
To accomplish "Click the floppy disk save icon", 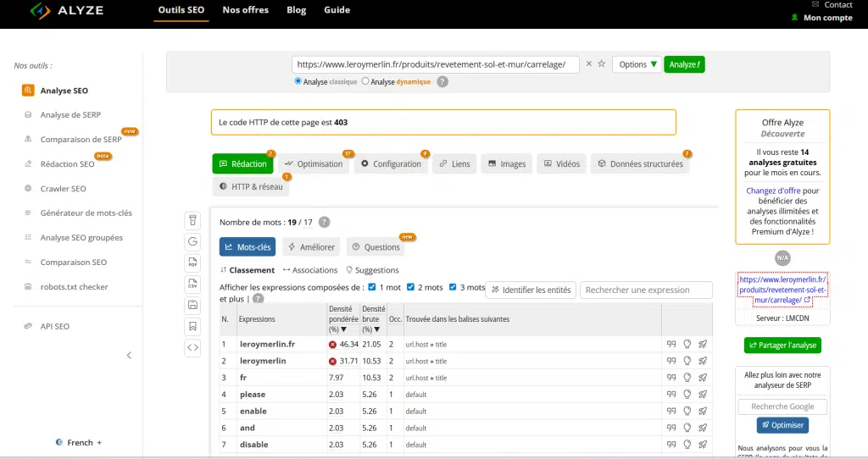I will click(x=192, y=305).
